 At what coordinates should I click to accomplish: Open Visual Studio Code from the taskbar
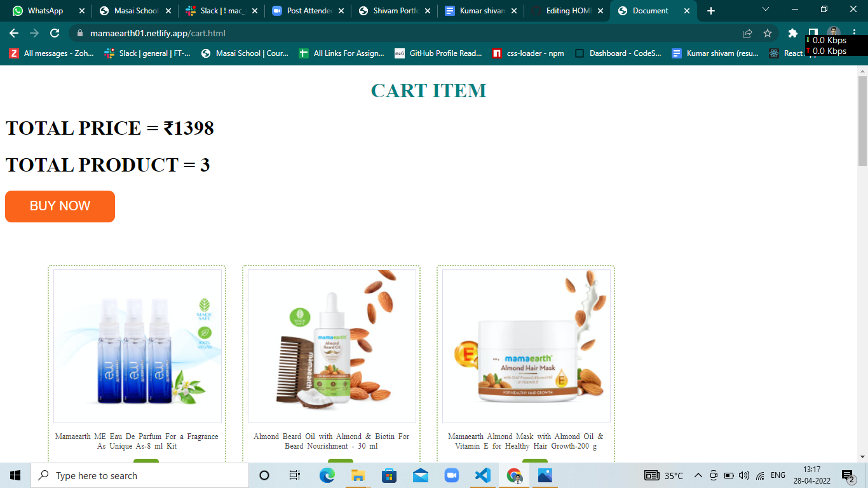[x=482, y=475]
